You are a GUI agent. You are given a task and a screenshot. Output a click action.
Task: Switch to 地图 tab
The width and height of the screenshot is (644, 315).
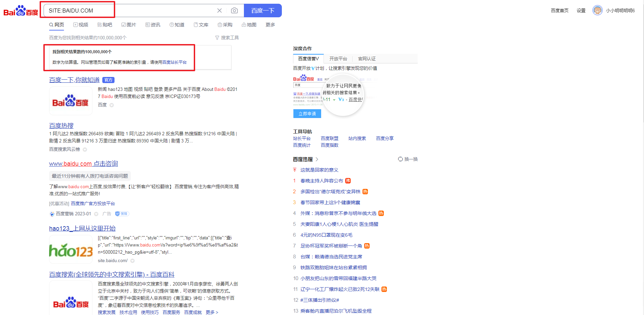[x=249, y=25]
